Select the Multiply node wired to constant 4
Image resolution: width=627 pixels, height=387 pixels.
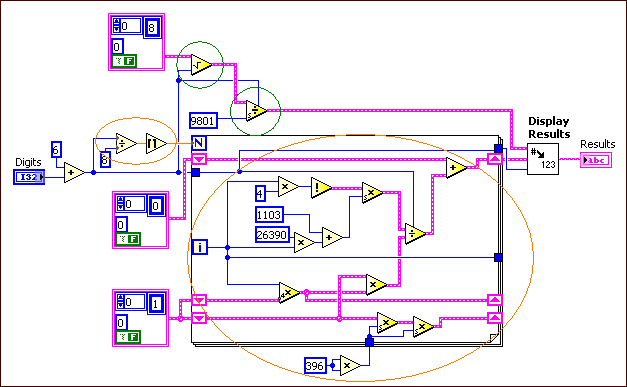click(x=288, y=187)
